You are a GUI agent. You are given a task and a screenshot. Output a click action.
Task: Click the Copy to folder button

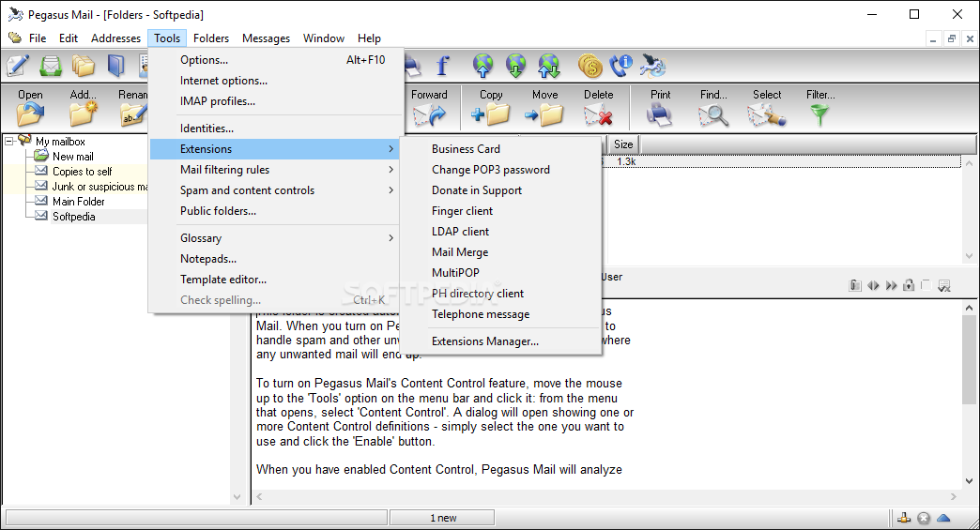coord(491,107)
